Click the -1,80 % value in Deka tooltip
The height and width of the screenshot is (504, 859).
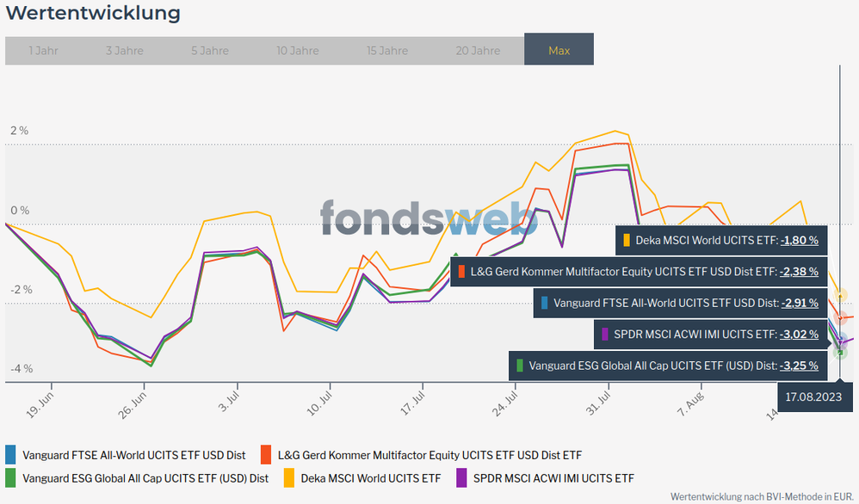click(x=799, y=240)
